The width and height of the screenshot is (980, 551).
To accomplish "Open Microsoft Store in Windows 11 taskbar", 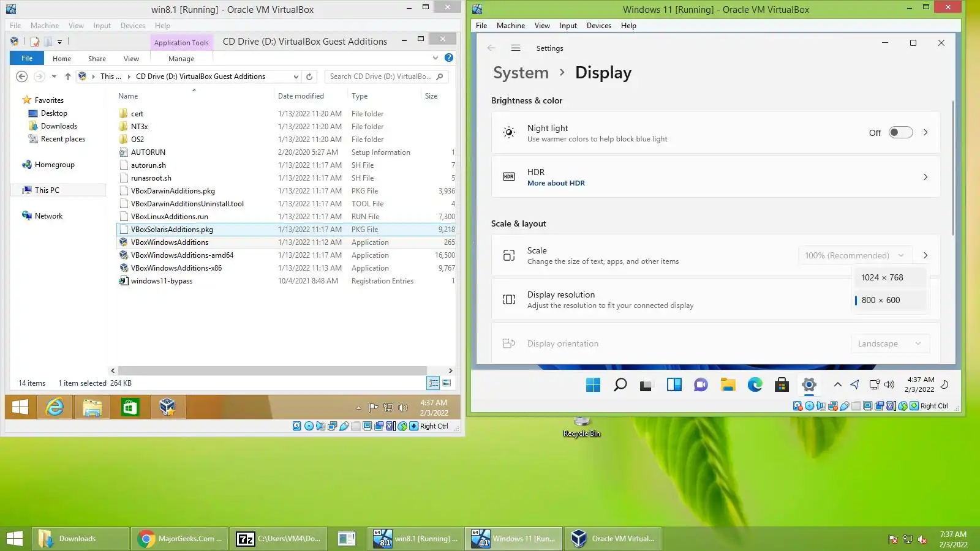I will tap(782, 384).
